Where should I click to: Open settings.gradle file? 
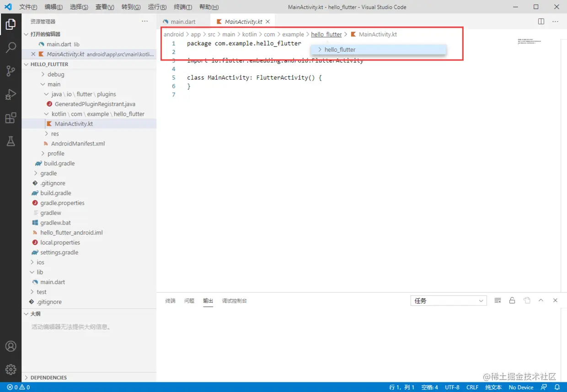click(59, 252)
